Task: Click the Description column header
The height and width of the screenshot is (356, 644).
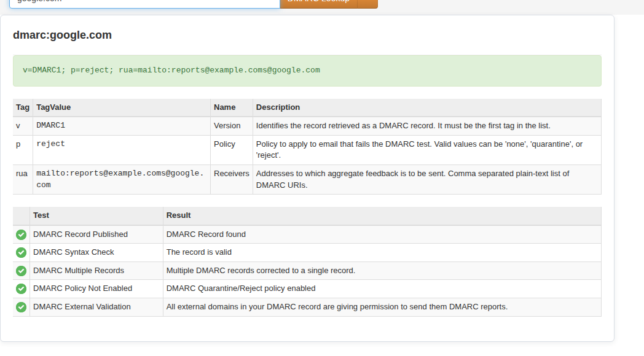Action: coord(427,107)
